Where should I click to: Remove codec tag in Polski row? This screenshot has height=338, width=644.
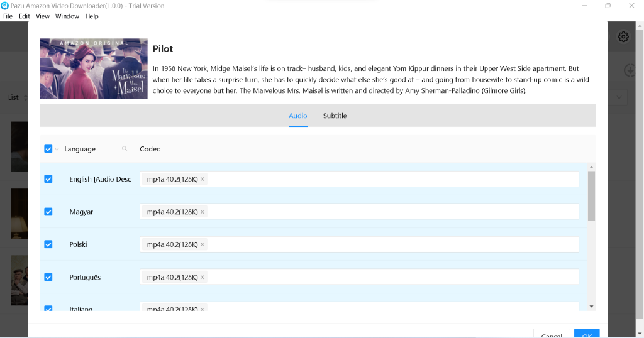click(x=202, y=244)
